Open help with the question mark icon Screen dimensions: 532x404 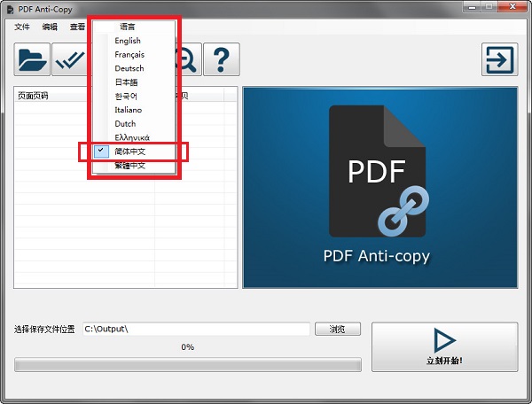pyautogui.click(x=222, y=59)
